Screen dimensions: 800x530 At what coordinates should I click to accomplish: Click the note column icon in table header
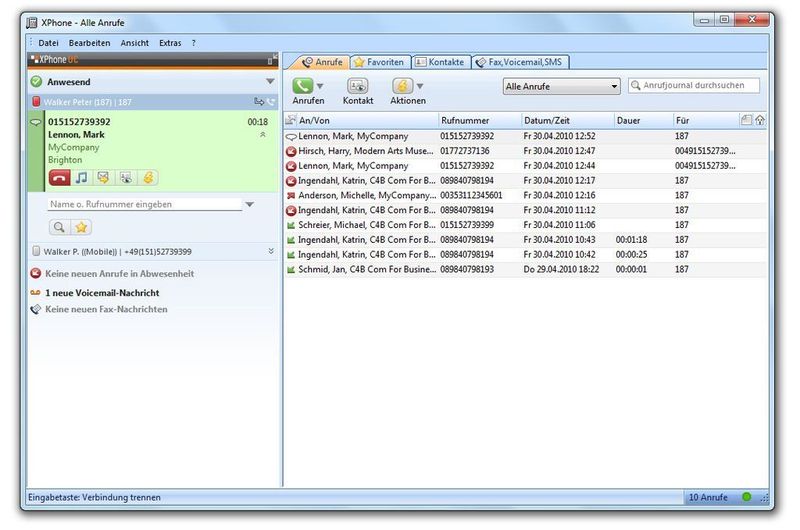click(x=746, y=120)
